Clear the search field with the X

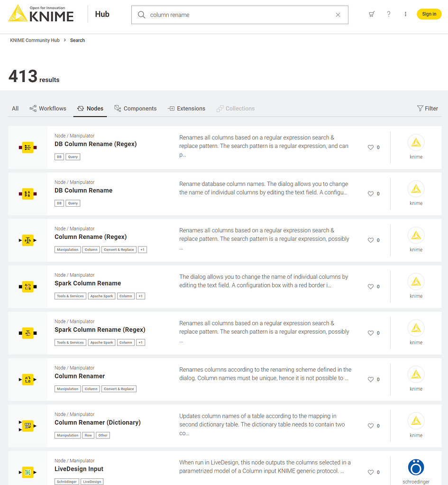click(338, 15)
